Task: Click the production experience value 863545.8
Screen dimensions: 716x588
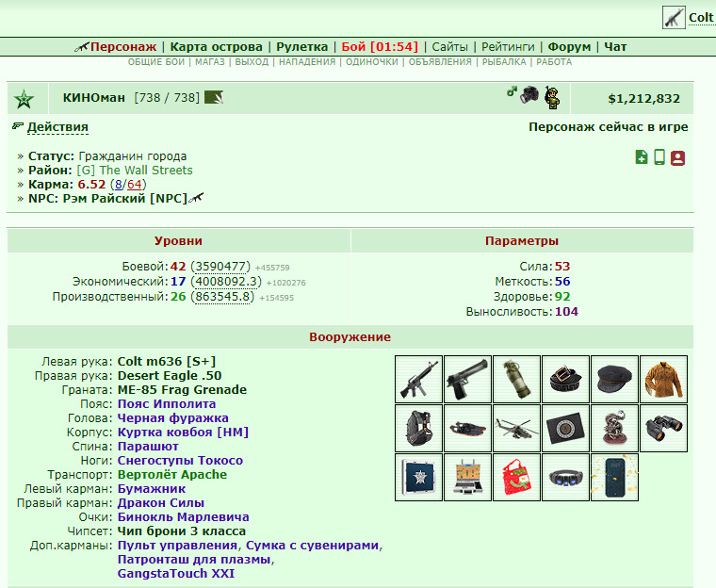Action: point(223,297)
